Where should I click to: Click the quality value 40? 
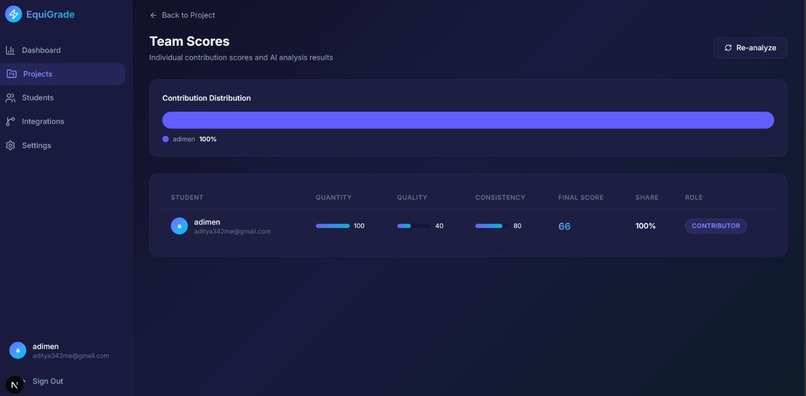click(439, 226)
